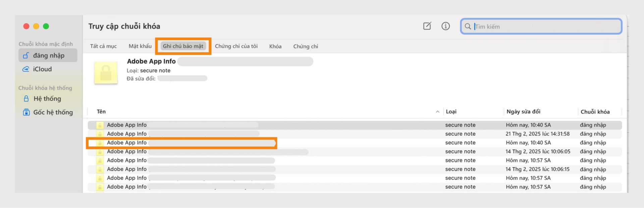The height and width of the screenshot is (208, 644).
Task: Switch to the Tất cả mục tab
Action: [x=103, y=46]
